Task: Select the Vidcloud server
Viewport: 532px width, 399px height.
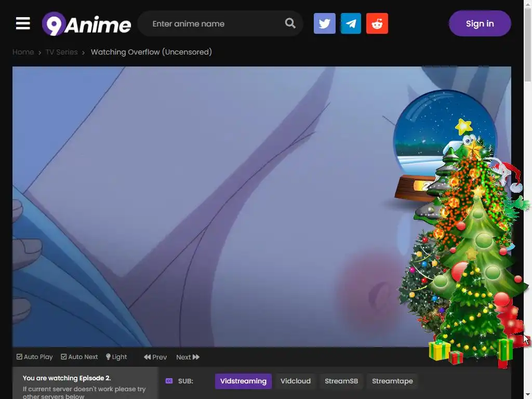Action: [296, 381]
